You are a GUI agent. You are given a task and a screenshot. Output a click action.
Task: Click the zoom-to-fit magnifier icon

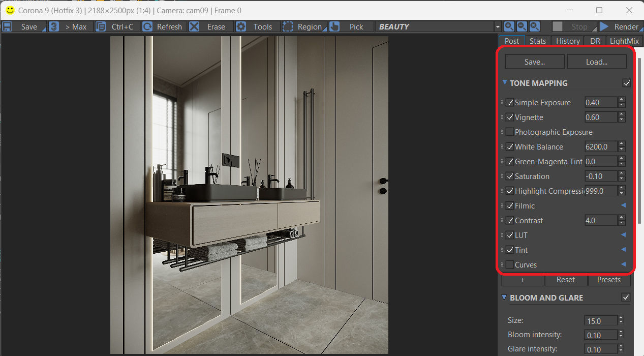tap(535, 26)
